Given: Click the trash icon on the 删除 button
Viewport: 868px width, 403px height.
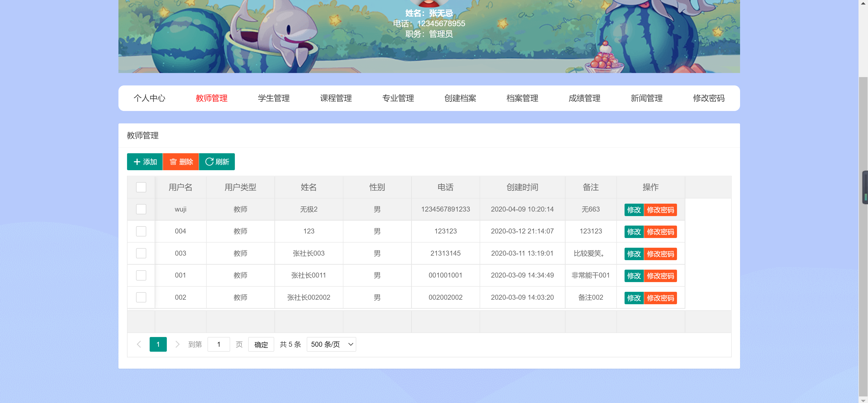Looking at the screenshot, I should point(173,161).
